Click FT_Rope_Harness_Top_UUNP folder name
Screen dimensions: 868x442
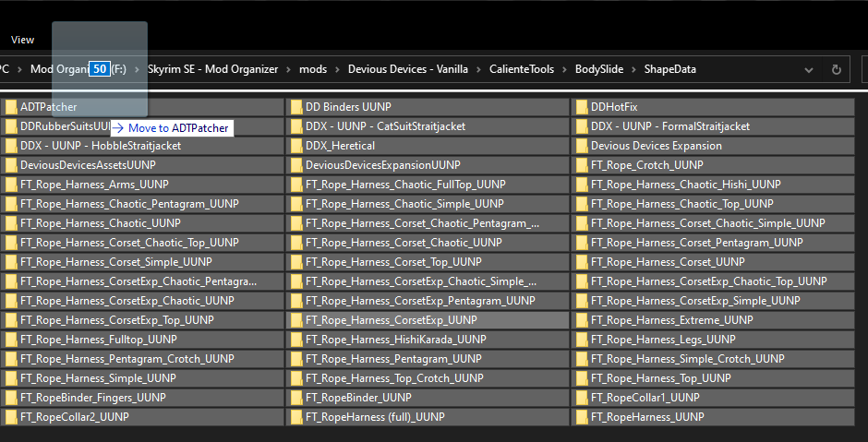click(660, 377)
